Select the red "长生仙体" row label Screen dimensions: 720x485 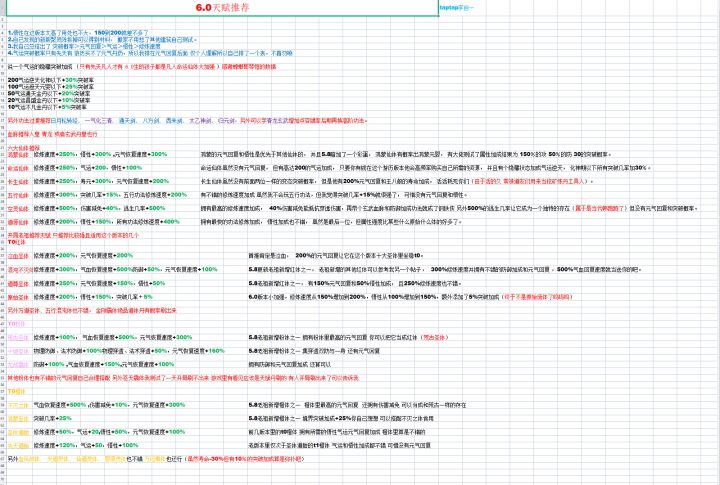(x=18, y=181)
